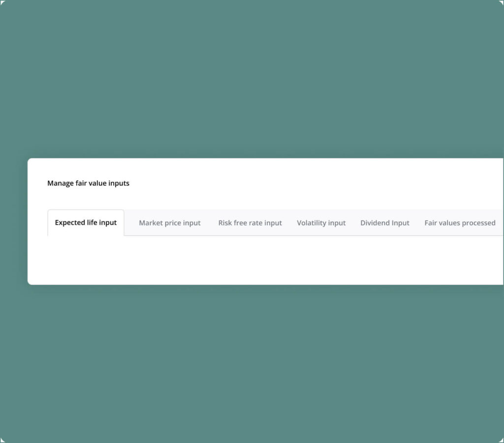Click the active tab with bold text
504x443 pixels.
click(85, 222)
